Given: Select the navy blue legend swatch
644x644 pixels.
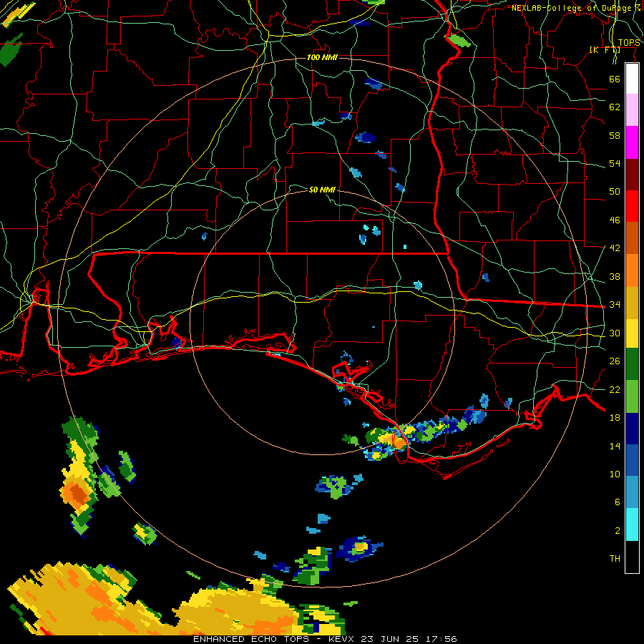Looking at the screenshot, I should pyautogui.click(x=632, y=429).
